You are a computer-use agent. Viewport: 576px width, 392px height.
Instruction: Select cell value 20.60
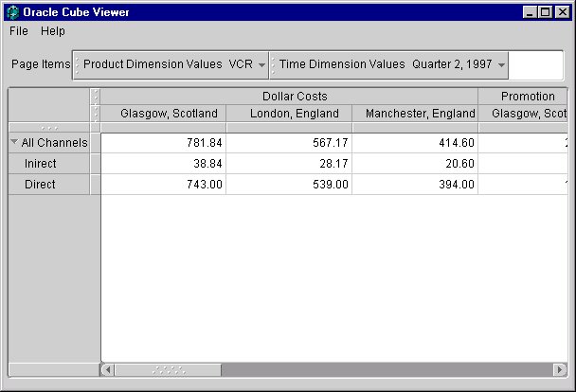[415, 164]
